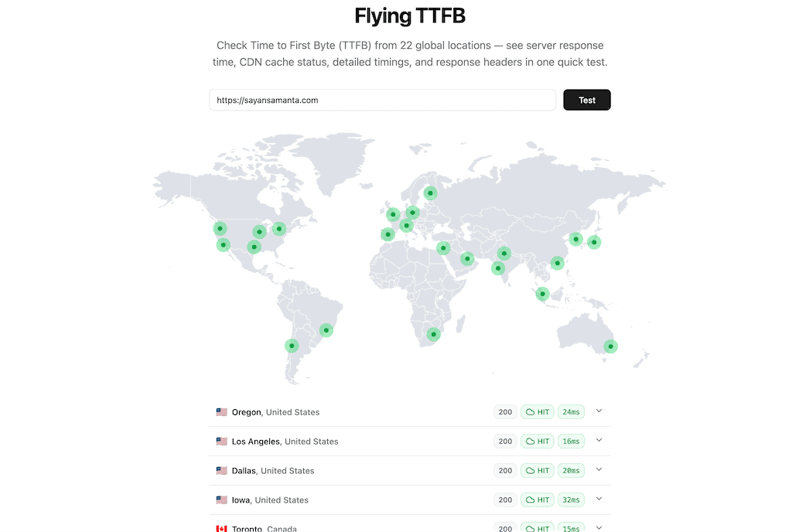Click the map marker on Australia
The height and width of the screenshot is (532, 792).
[610, 346]
